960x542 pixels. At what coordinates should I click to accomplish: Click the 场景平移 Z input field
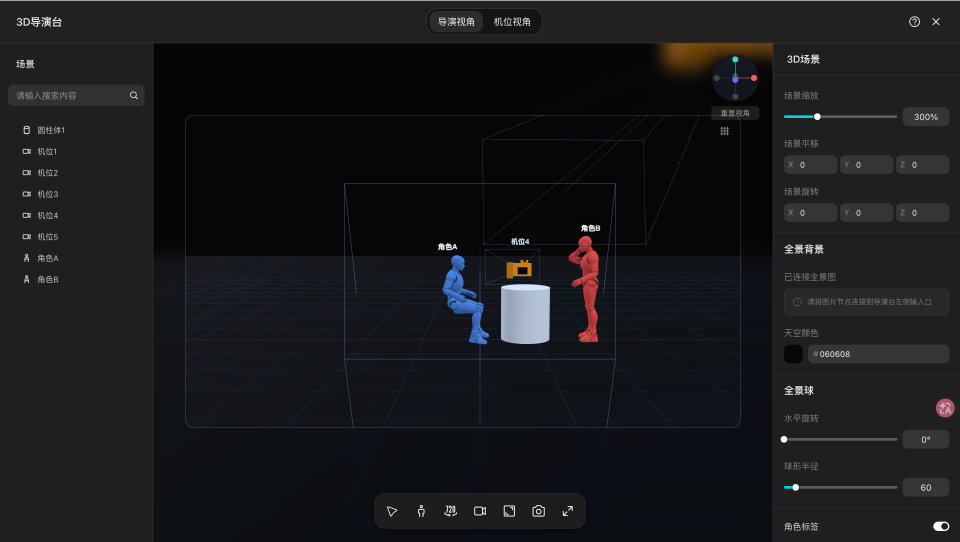tap(923, 165)
